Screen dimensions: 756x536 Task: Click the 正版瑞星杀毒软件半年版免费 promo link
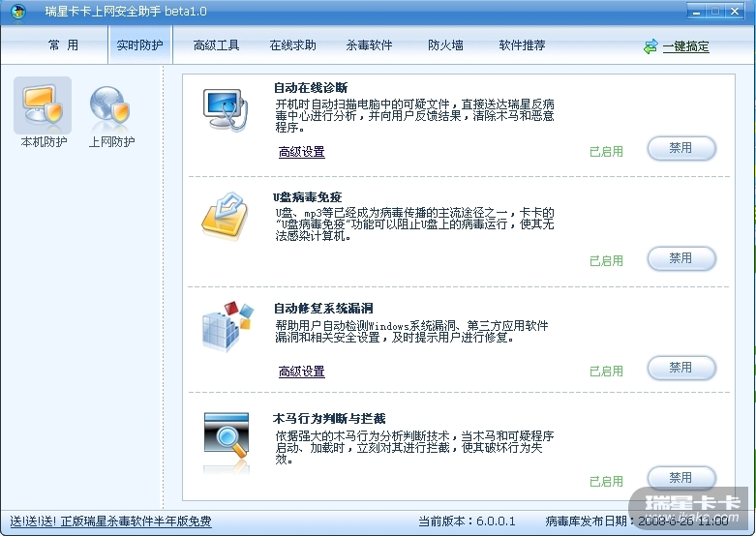point(110,521)
